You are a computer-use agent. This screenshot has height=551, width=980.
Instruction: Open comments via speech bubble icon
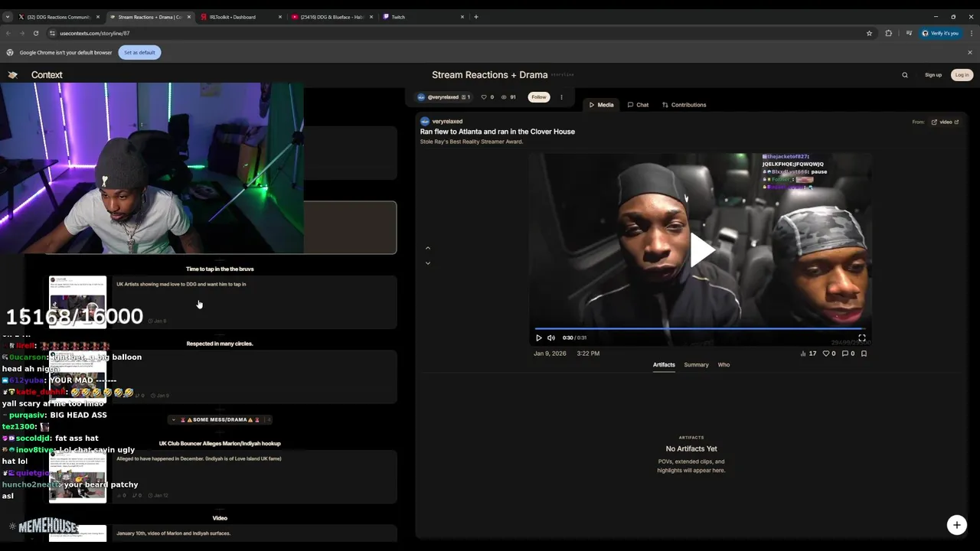pyautogui.click(x=845, y=354)
